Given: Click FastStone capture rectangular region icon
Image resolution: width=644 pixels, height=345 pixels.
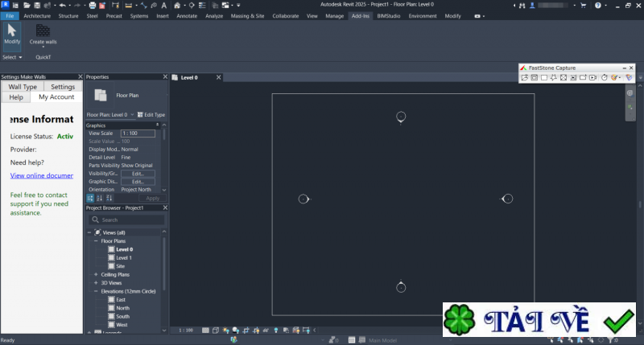Looking at the screenshot, I should [x=543, y=78].
